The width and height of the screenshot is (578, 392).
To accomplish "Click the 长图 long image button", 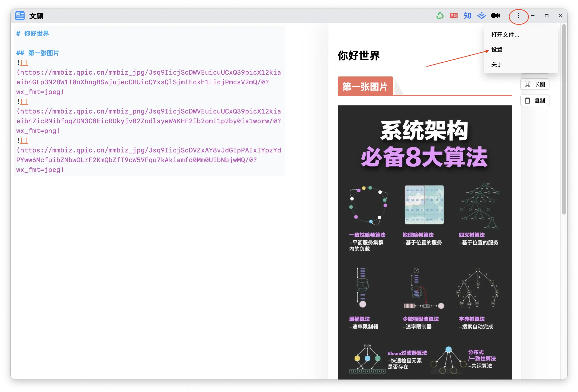I will pos(535,85).
